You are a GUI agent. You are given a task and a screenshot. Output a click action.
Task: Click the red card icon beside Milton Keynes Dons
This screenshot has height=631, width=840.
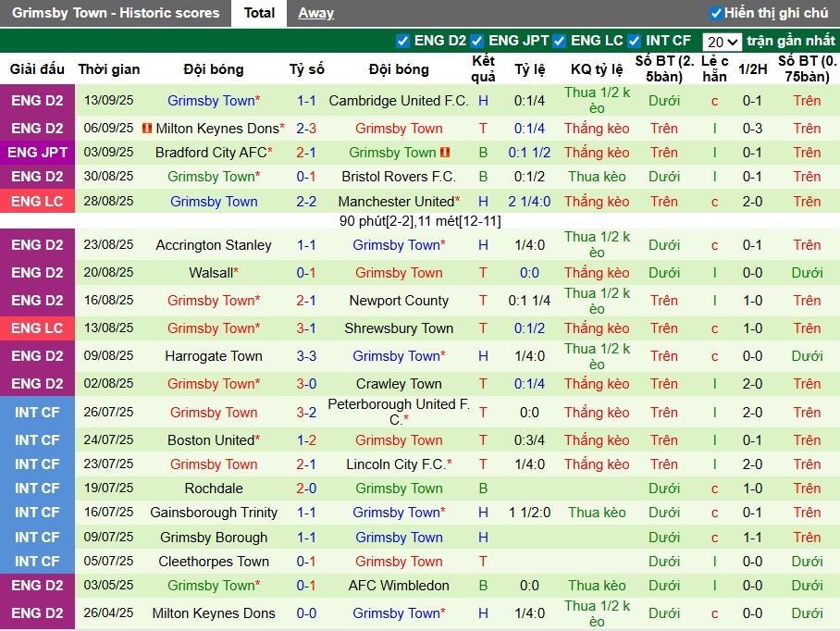pos(145,129)
